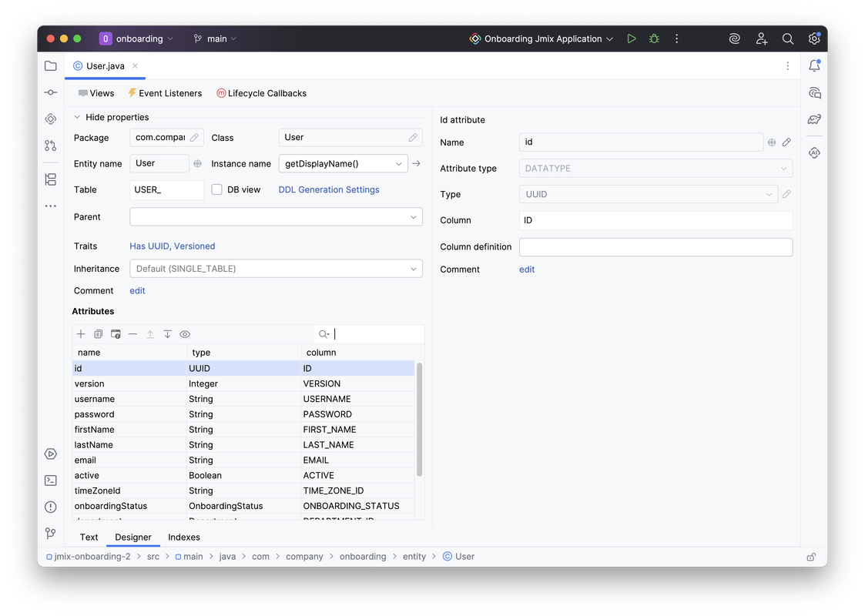Open Lifecycle Callbacks menu
Viewport: 865px width, 616px height.
tap(261, 93)
